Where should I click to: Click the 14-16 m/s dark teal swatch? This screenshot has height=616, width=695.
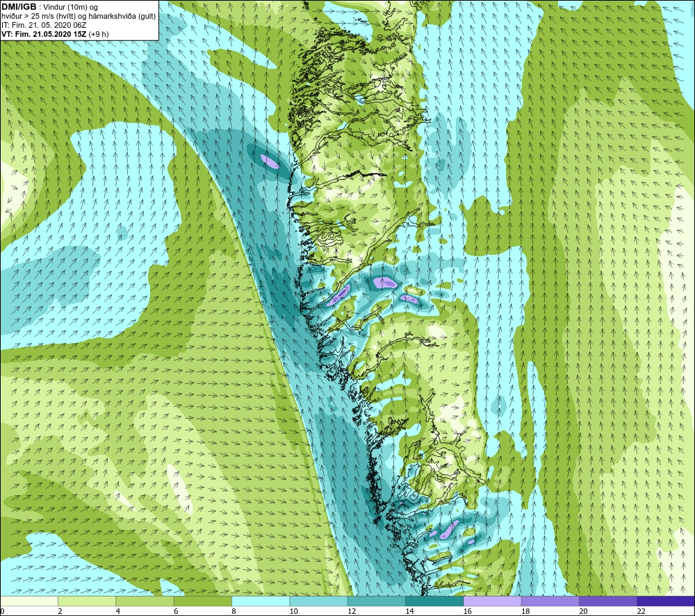tap(434, 601)
